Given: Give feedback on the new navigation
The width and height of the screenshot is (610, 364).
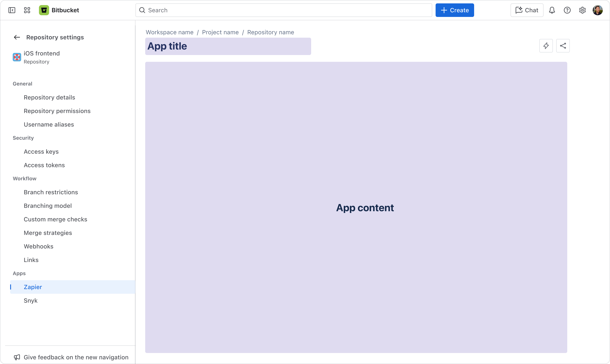Looking at the screenshot, I should coord(76,357).
